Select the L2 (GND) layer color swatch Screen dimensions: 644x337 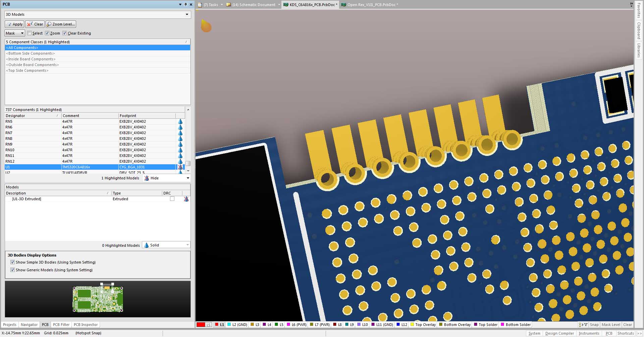pyautogui.click(x=229, y=325)
